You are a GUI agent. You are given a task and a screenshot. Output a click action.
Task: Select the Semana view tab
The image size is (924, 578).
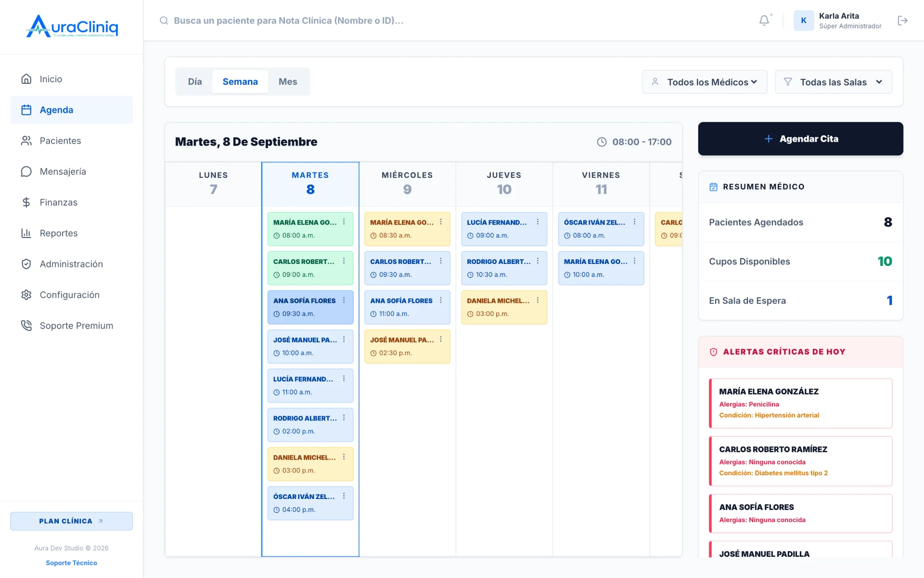(x=240, y=81)
